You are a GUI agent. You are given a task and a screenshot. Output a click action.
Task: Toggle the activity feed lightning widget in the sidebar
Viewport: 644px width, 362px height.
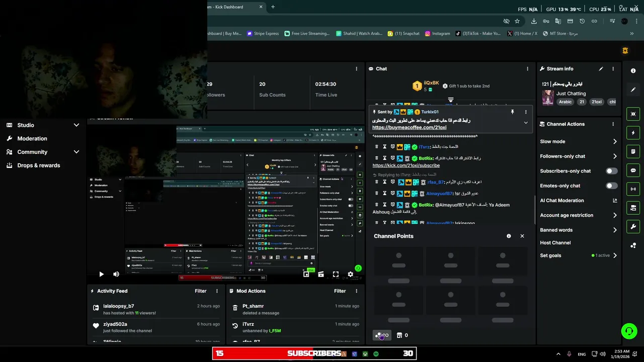pos(633,133)
